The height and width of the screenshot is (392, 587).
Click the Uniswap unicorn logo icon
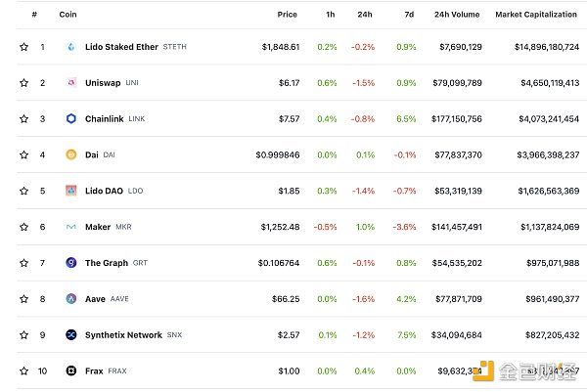coord(70,83)
